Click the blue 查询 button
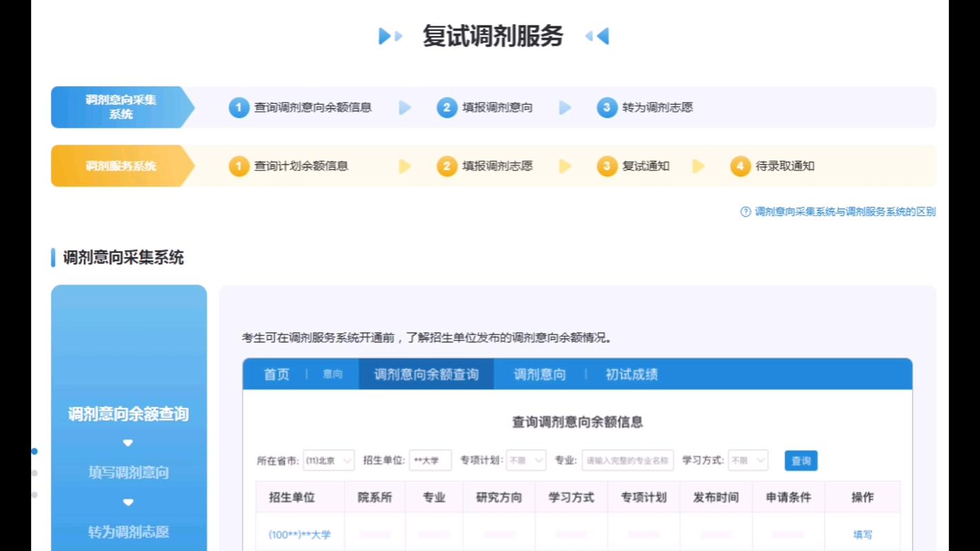 [x=801, y=461]
